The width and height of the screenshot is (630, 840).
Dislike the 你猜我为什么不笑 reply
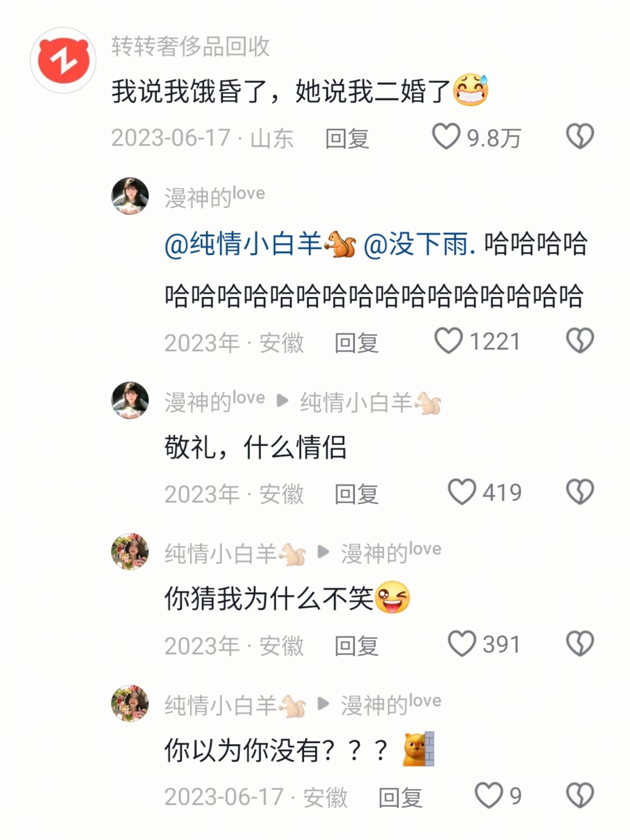[580, 644]
